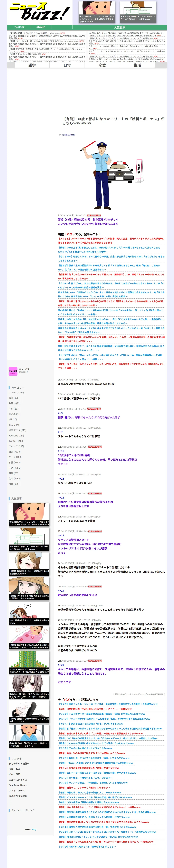The image size is (174, 868).
Task: Open link まとめサイト速報+
Action: [19, 763]
